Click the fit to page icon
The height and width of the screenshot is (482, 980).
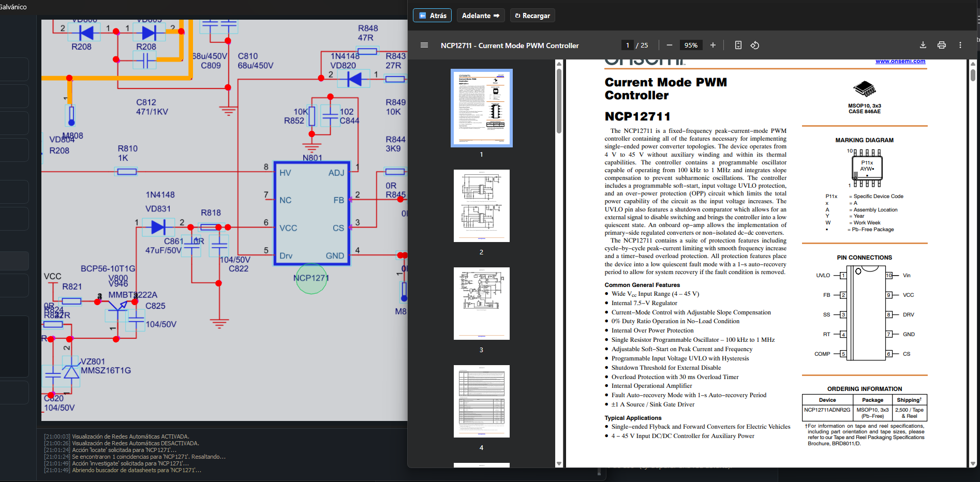coord(738,45)
